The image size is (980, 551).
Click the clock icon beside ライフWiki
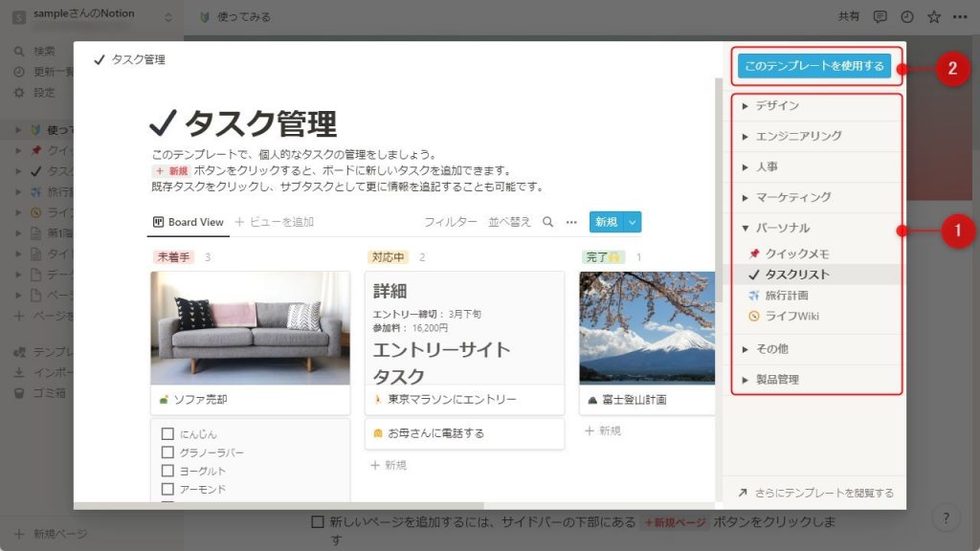754,316
